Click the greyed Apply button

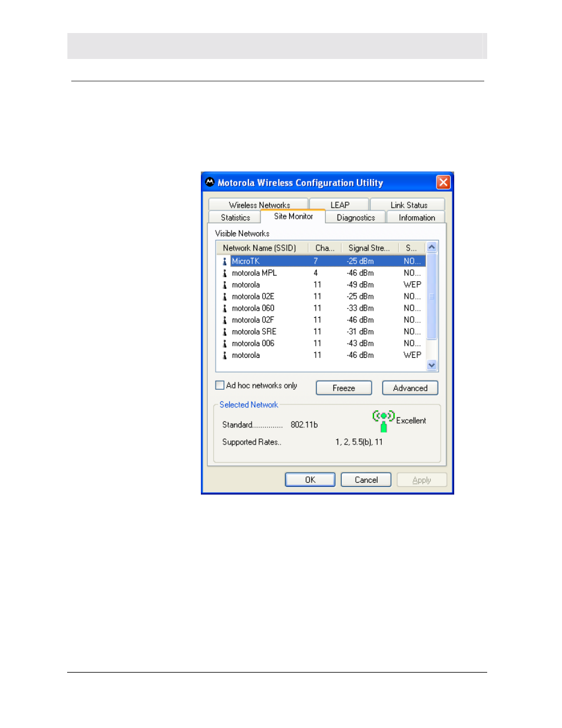click(x=422, y=480)
